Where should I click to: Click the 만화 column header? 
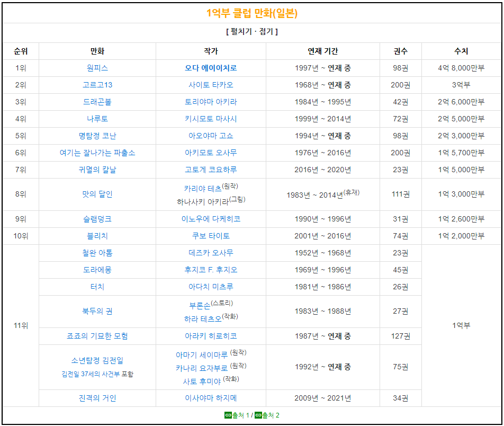click(97, 51)
